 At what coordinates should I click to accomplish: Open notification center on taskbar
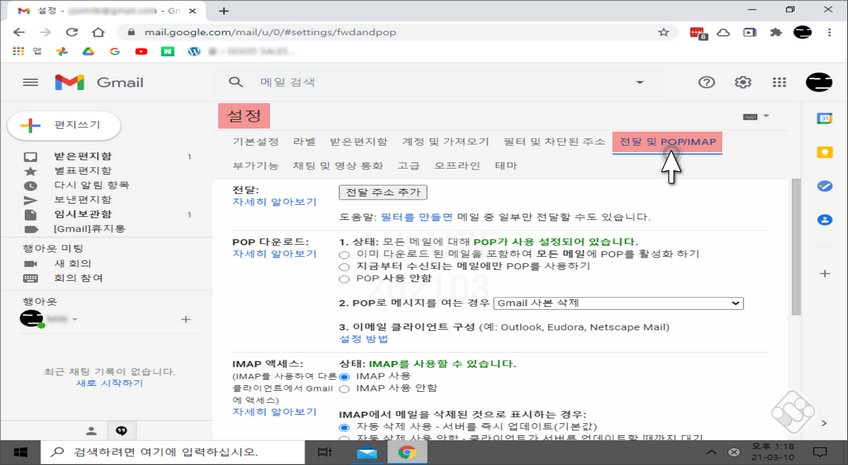tap(820, 452)
